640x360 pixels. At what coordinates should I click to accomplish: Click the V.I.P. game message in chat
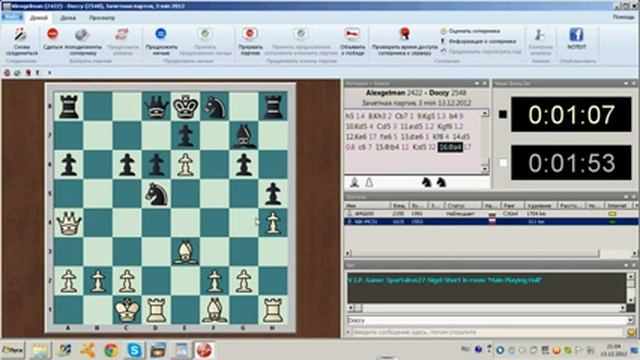[x=445, y=280]
